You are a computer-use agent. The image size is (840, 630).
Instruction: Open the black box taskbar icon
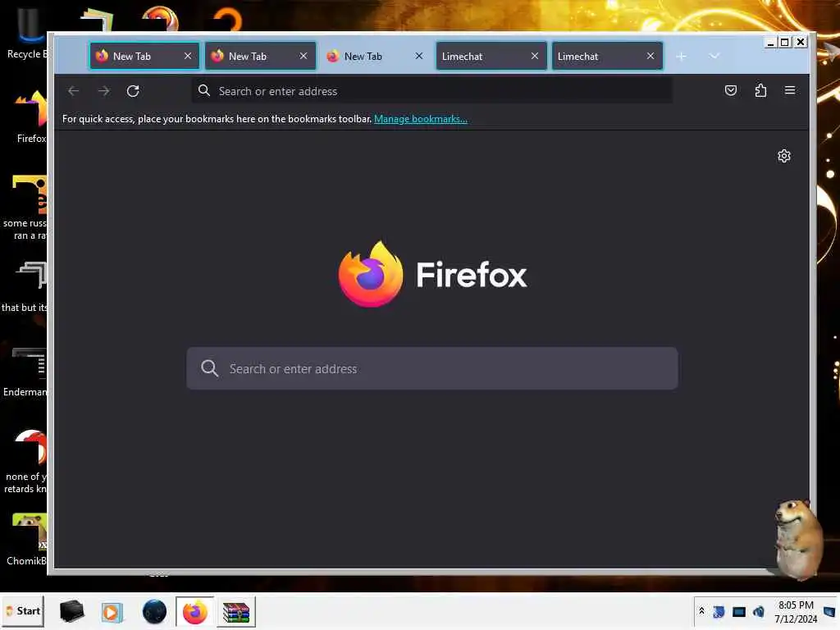pyautogui.click(x=72, y=611)
